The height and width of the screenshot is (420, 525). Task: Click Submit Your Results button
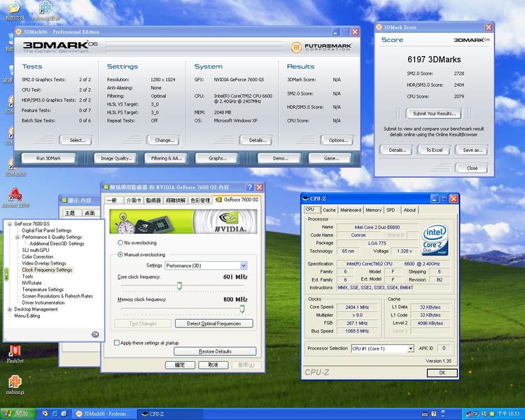pyautogui.click(x=433, y=113)
